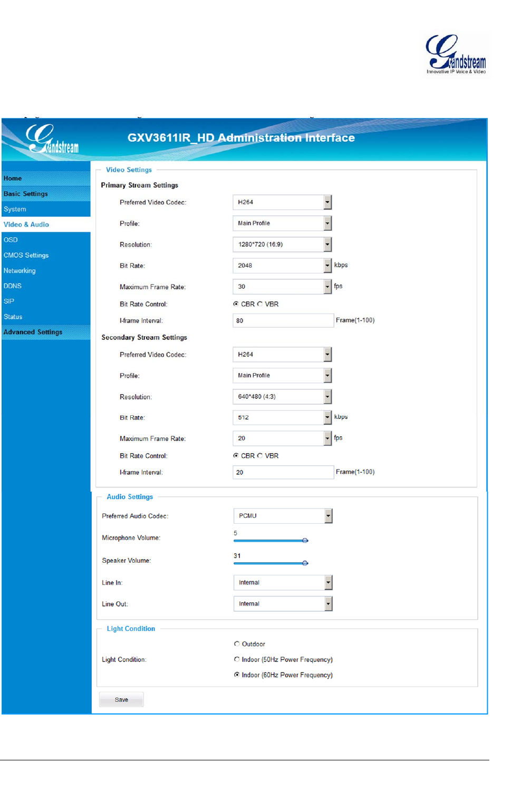The image size is (531, 812).
Task: Go to the System page
Action: [46, 209]
